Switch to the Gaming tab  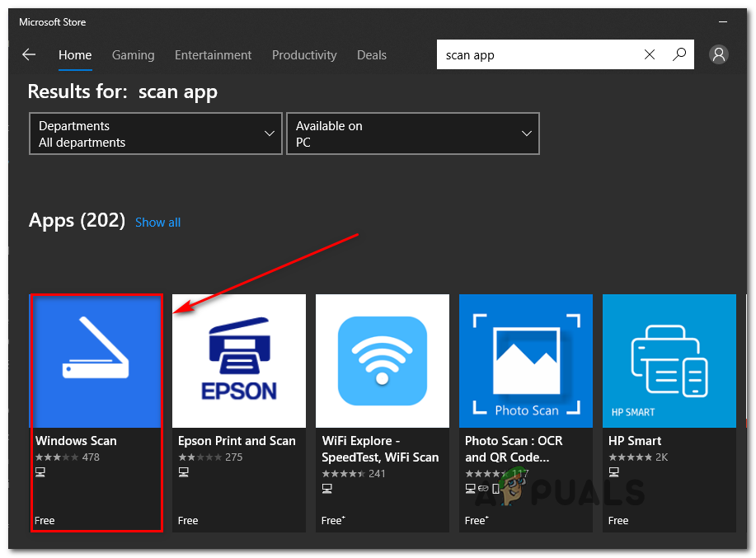click(x=133, y=55)
